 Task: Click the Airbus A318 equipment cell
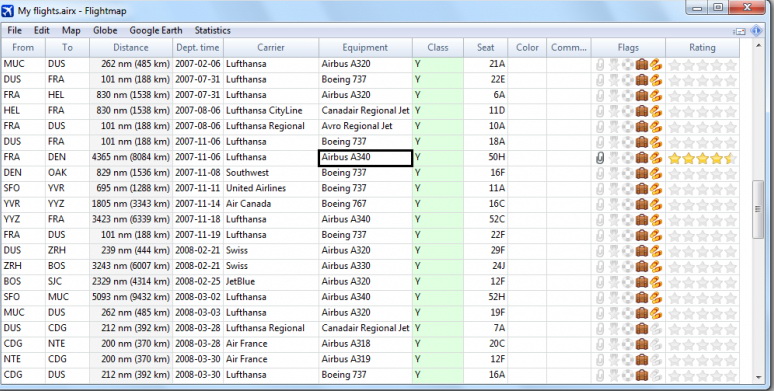365,344
